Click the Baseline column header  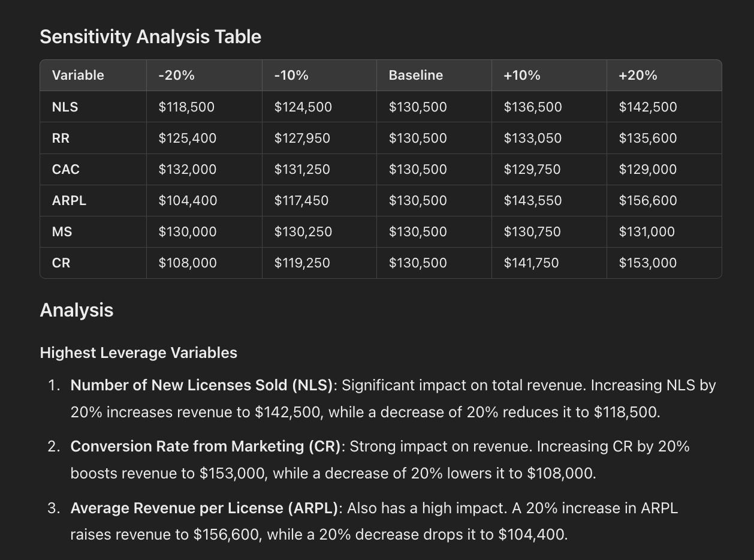click(x=415, y=76)
